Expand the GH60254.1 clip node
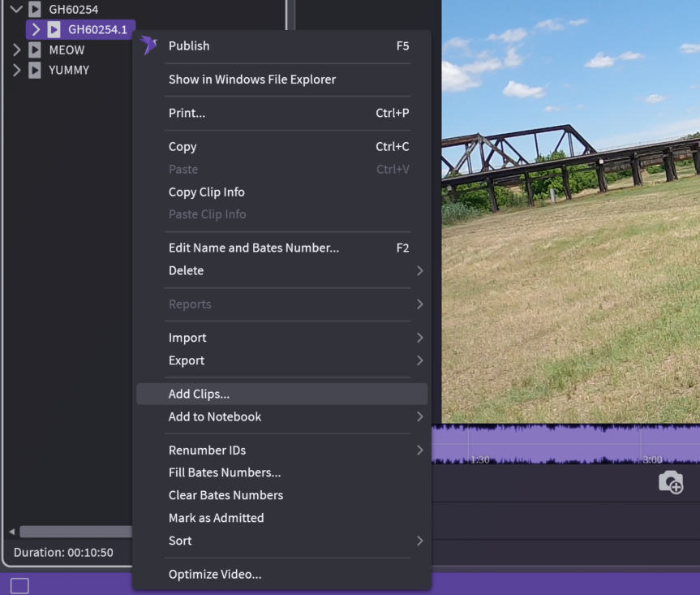The height and width of the screenshot is (595, 700). (36, 30)
